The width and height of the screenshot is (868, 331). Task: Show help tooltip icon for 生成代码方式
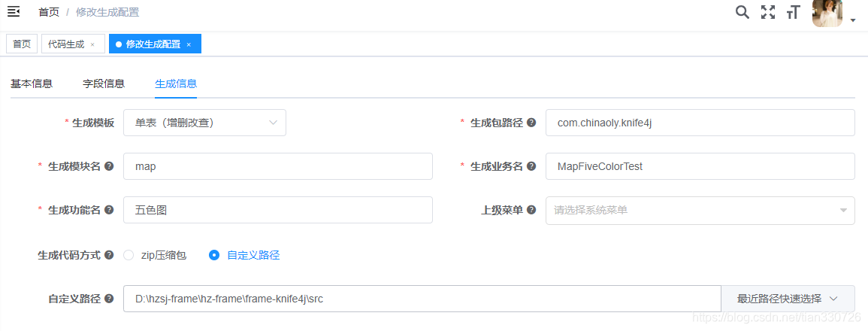pyautogui.click(x=109, y=255)
